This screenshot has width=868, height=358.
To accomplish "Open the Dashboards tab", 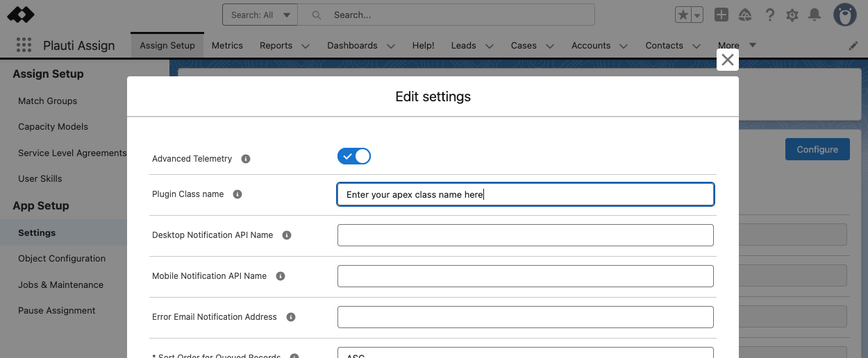I will click(x=352, y=45).
